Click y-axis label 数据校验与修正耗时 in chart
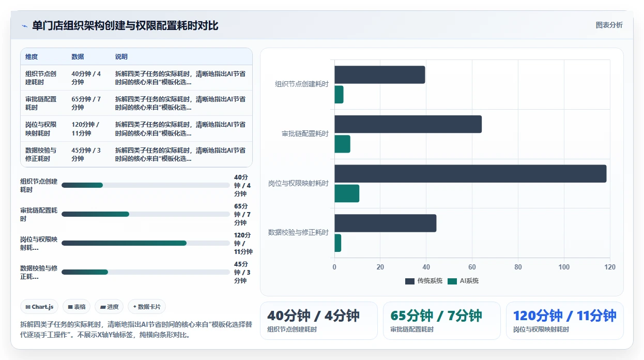The image size is (644, 360). point(298,233)
